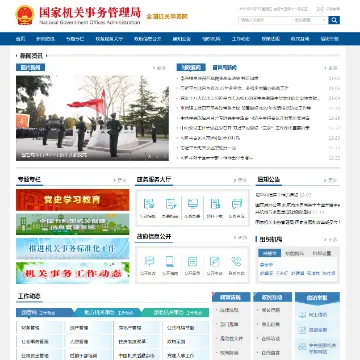
Task: Open the accessibility icon at top right
Action: (320, 9)
